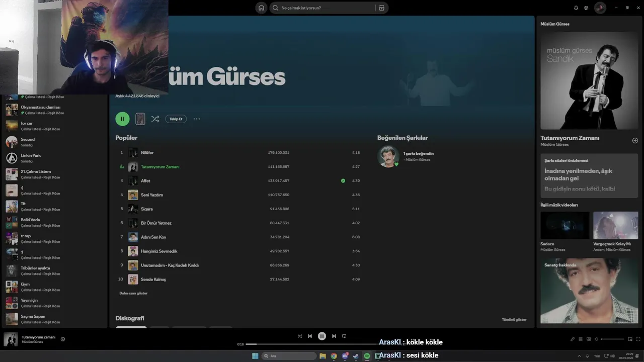This screenshot has width=644, height=362.
Task: Skip to previous track in player bar
Action: 310,336
